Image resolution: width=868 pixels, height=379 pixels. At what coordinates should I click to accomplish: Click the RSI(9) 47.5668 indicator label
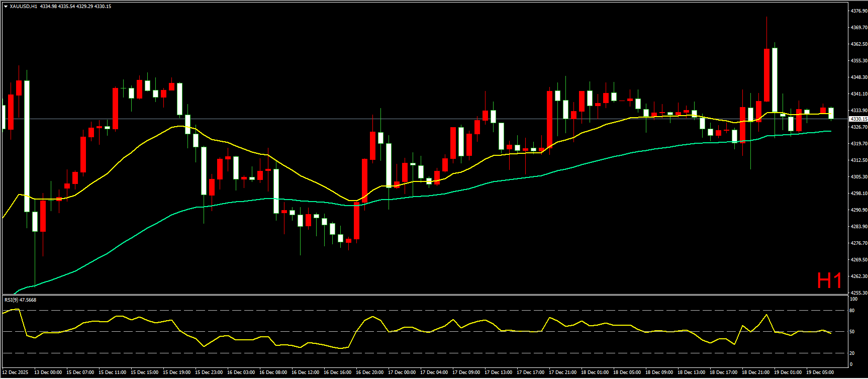tap(21, 300)
